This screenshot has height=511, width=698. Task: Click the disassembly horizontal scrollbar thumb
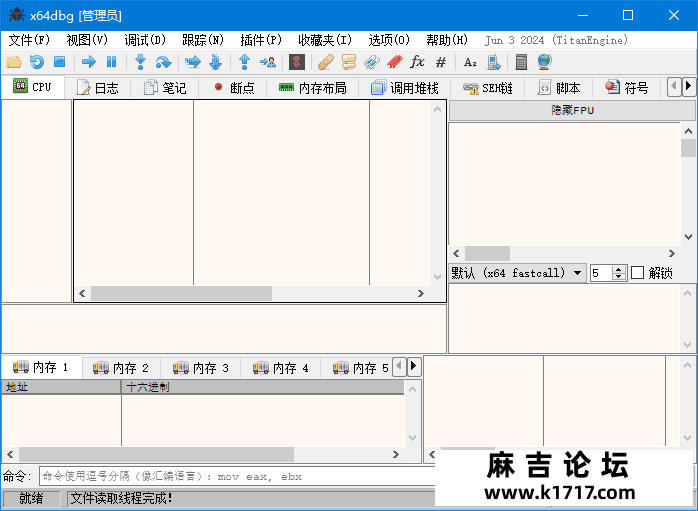181,293
